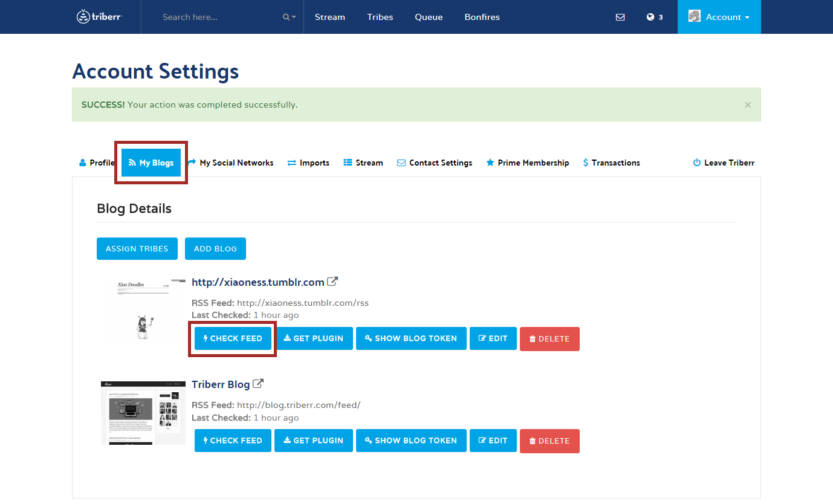Click the account avatar picture
Image resolution: width=833 pixels, height=504 pixels.
tap(695, 16)
